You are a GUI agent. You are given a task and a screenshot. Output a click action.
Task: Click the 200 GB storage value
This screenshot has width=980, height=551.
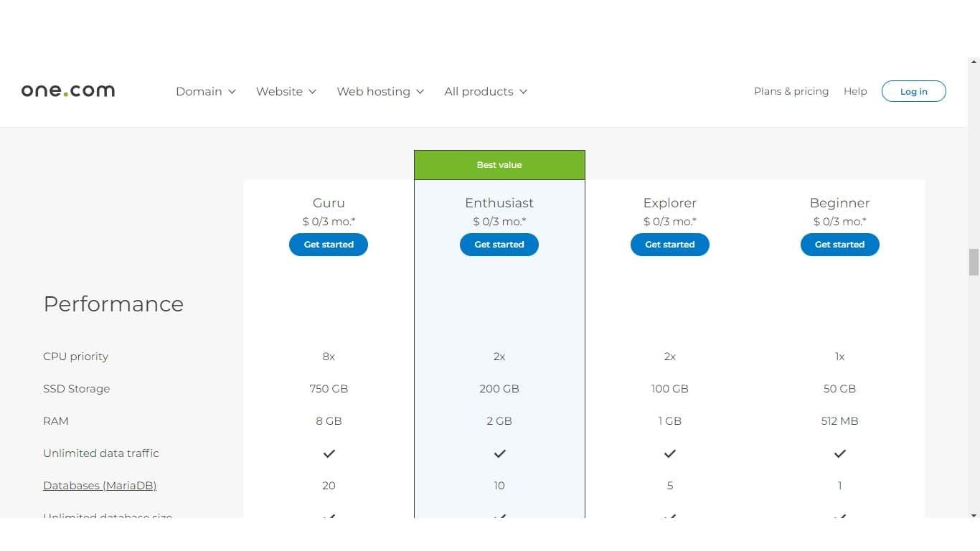pos(499,389)
